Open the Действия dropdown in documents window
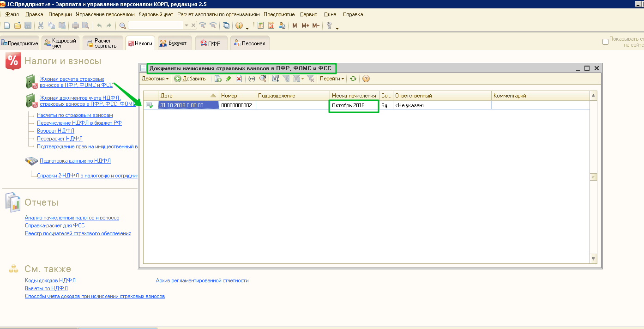644x329 pixels. click(155, 79)
